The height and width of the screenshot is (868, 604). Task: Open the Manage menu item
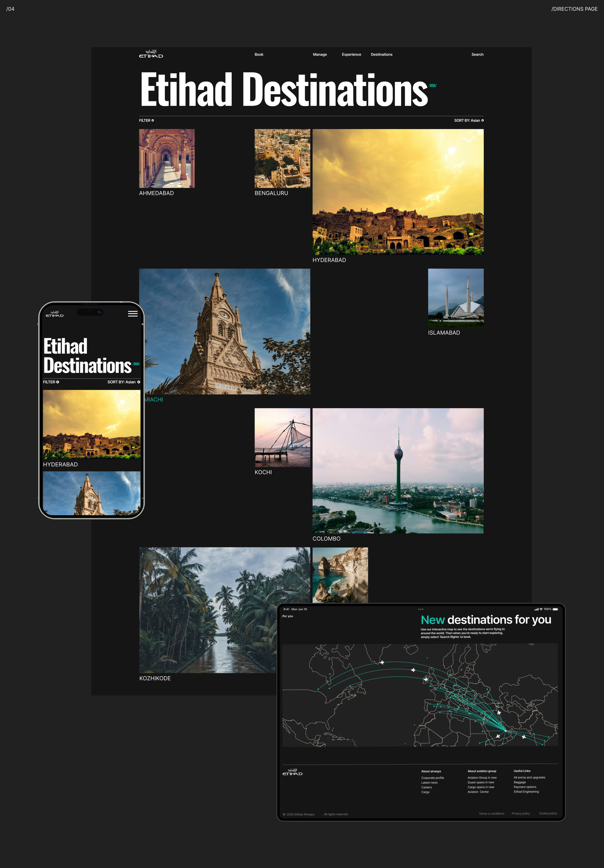pyautogui.click(x=320, y=54)
